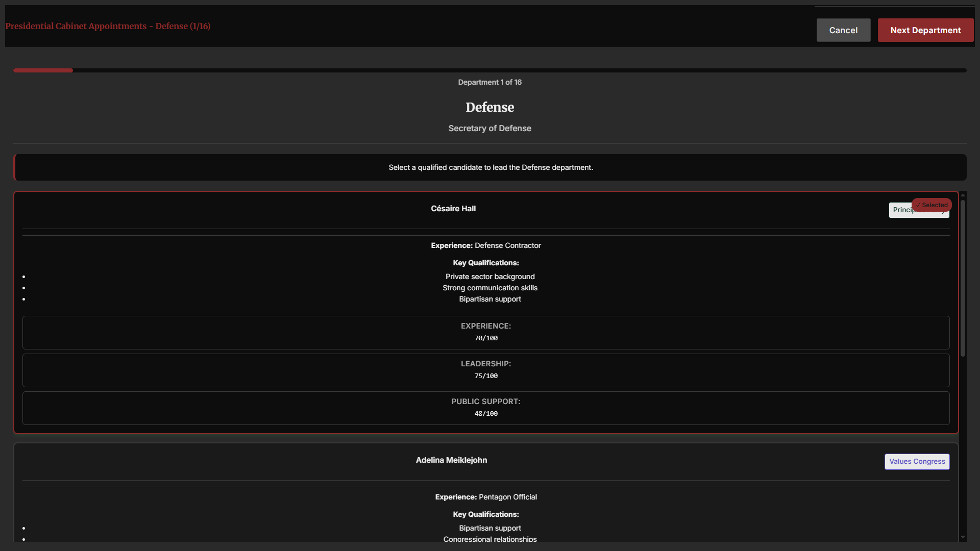Click the Presidential Cabinet Appointments title

pyautogui.click(x=108, y=26)
